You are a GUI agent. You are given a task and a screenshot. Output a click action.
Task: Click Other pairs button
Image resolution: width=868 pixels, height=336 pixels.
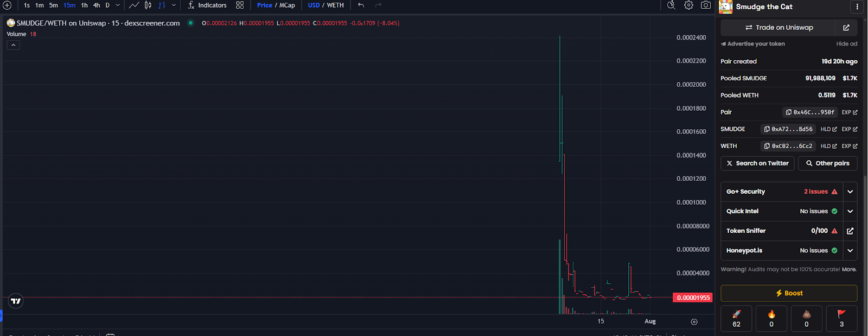click(828, 163)
